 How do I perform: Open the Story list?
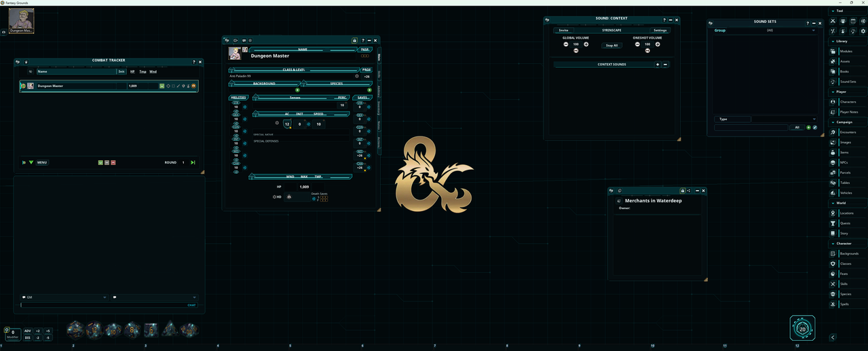(x=847, y=233)
